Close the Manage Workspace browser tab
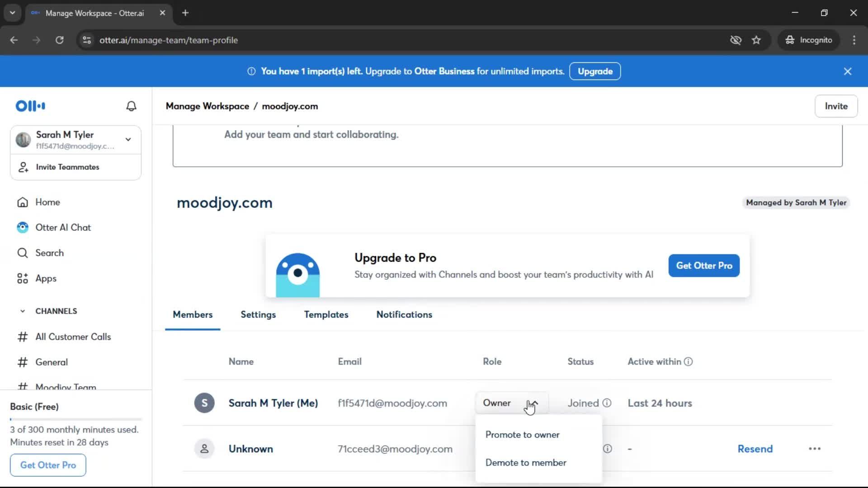Image resolution: width=868 pixels, height=488 pixels. click(x=162, y=13)
